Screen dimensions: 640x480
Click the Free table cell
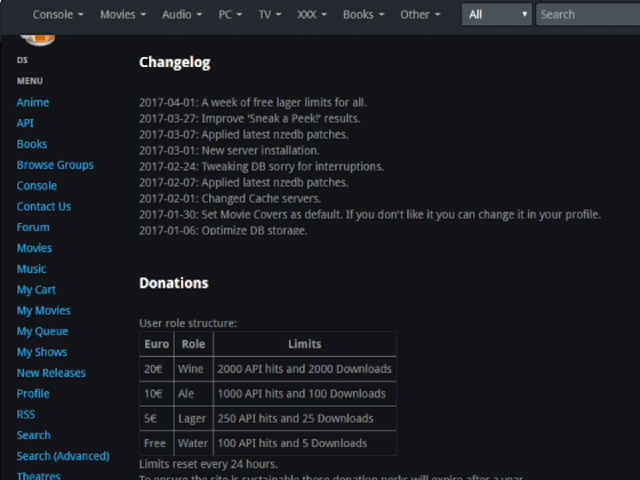point(157,443)
